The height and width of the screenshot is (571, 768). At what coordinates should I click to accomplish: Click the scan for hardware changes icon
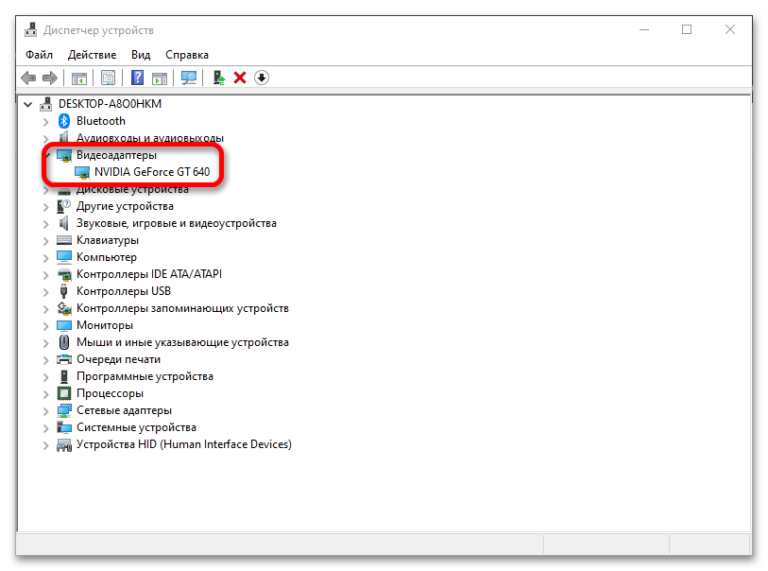[x=188, y=78]
